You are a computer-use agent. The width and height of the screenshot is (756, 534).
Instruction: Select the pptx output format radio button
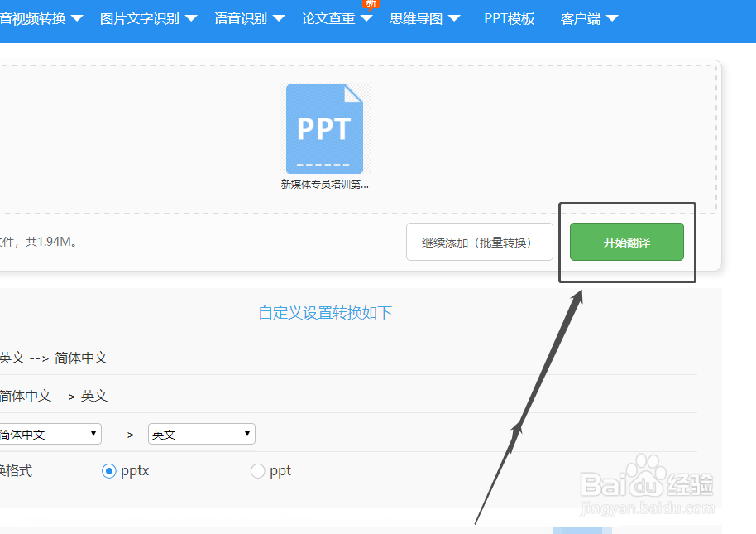click(x=110, y=470)
